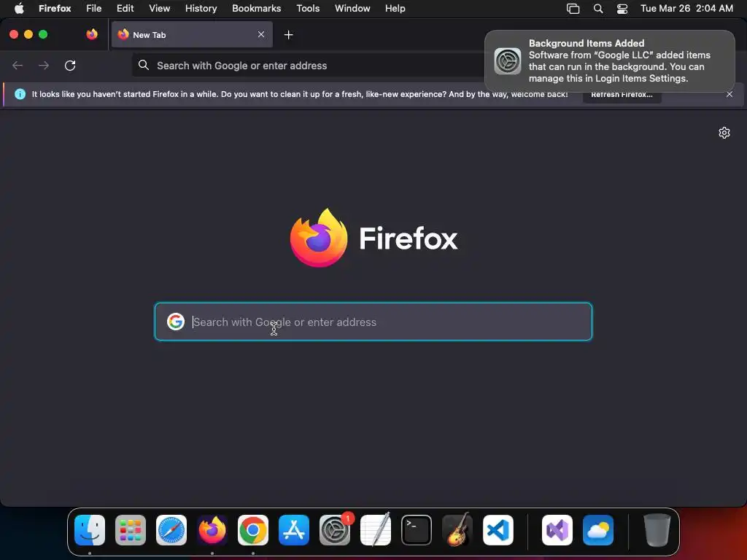The image size is (747, 560).
Task: Open App Store from the Dock
Action: [294, 530]
